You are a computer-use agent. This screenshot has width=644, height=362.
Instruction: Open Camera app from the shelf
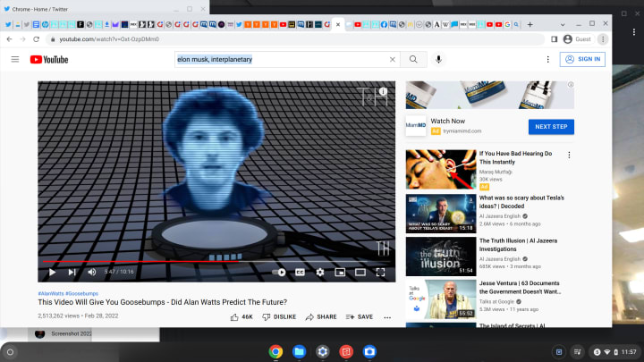point(369,352)
